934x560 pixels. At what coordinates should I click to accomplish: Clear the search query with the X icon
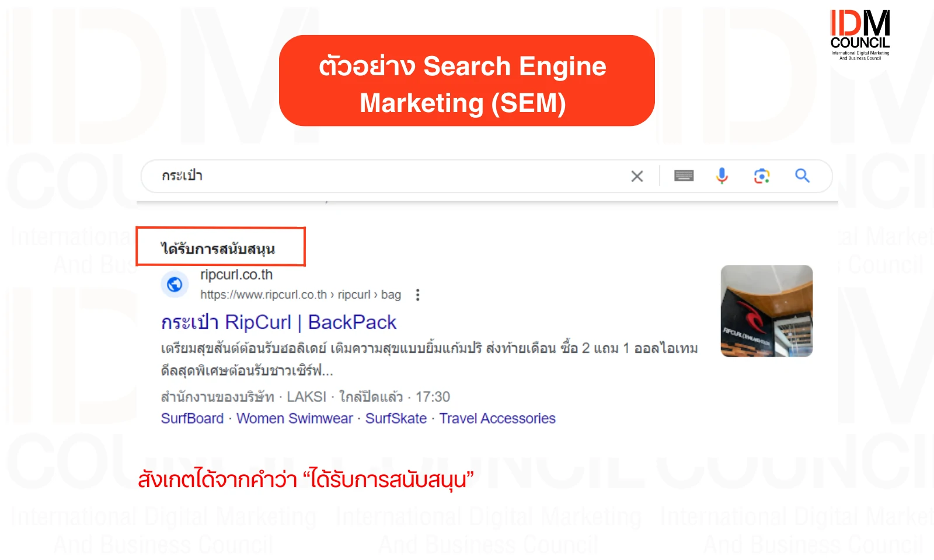pyautogui.click(x=637, y=176)
